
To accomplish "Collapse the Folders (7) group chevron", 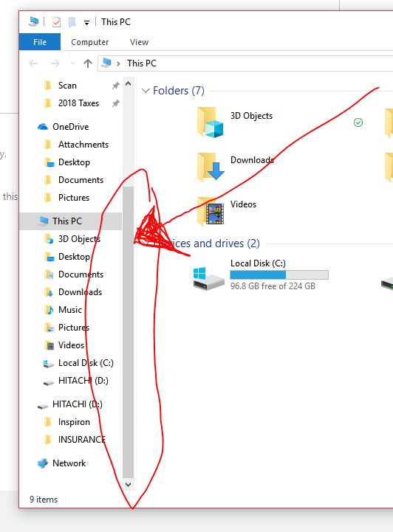I will 146,91.
